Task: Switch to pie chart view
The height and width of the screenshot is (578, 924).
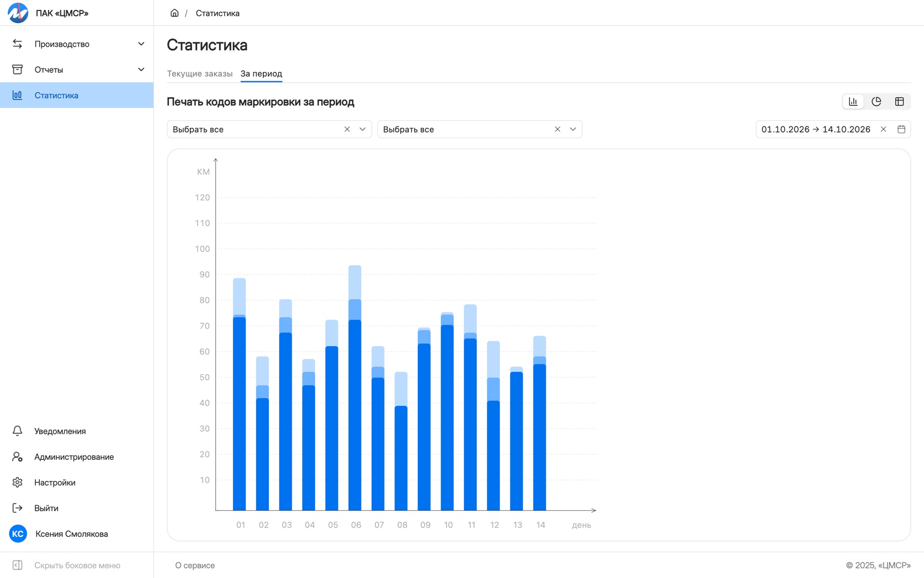Action: (x=876, y=102)
